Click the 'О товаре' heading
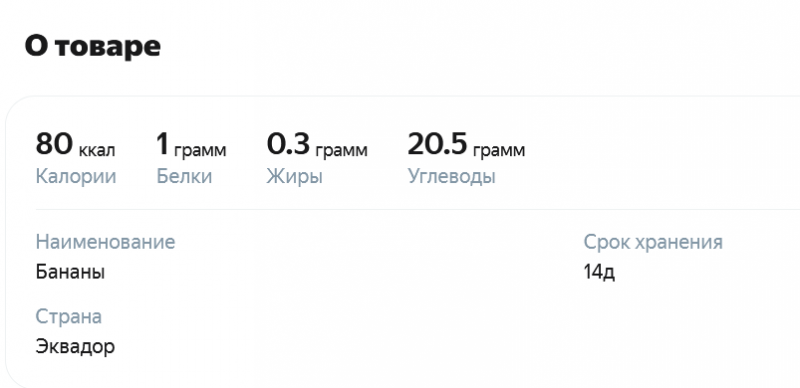 point(92,46)
